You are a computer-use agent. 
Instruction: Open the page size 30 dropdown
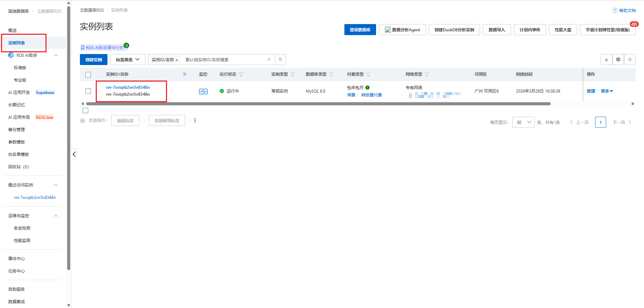click(x=523, y=122)
